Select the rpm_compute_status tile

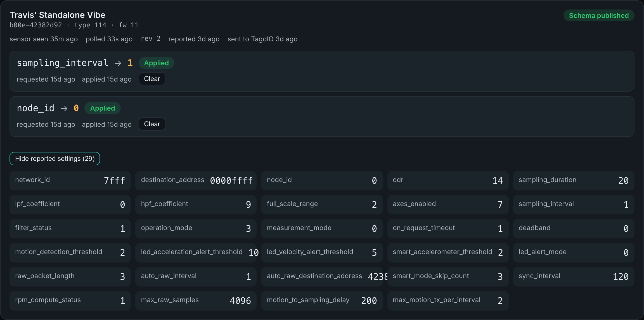click(x=70, y=300)
